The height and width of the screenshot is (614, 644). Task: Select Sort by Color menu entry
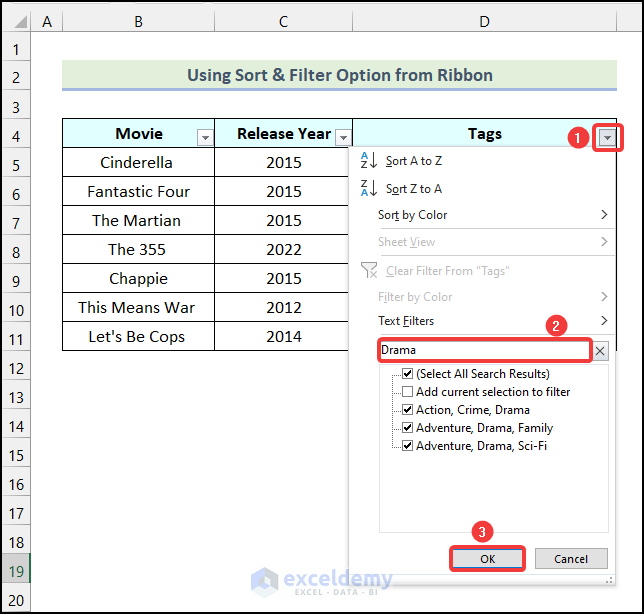tap(482, 215)
